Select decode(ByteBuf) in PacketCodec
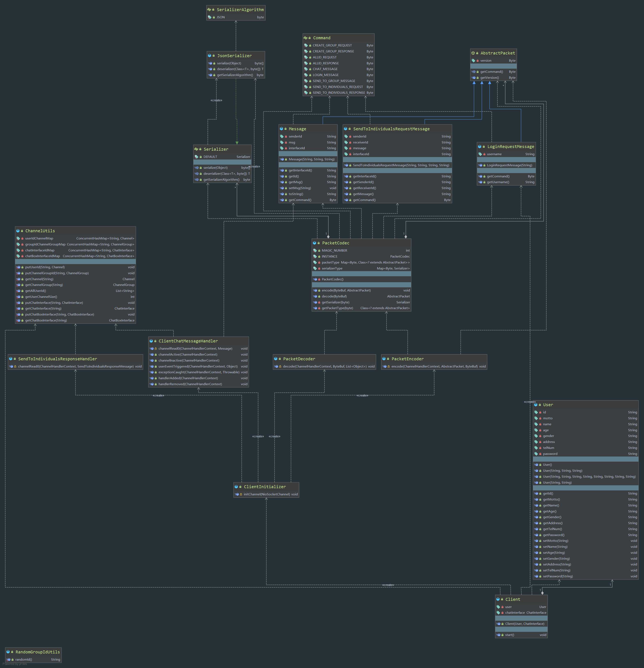 point(361,296)
